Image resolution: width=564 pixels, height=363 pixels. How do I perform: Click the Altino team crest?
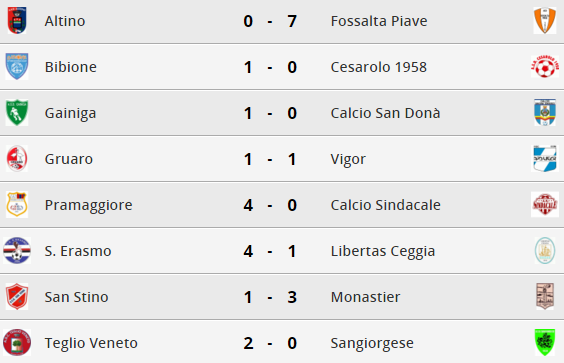pos(17,21)
